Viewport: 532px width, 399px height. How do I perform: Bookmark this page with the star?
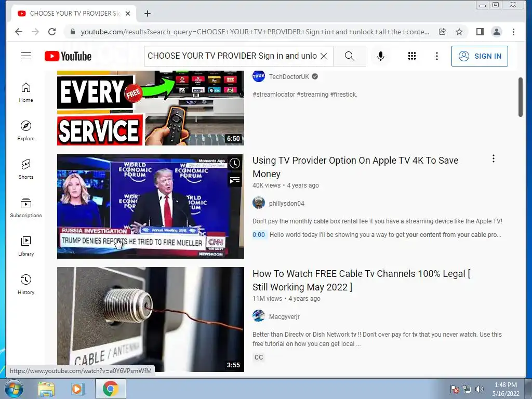[x=459, y=32]
